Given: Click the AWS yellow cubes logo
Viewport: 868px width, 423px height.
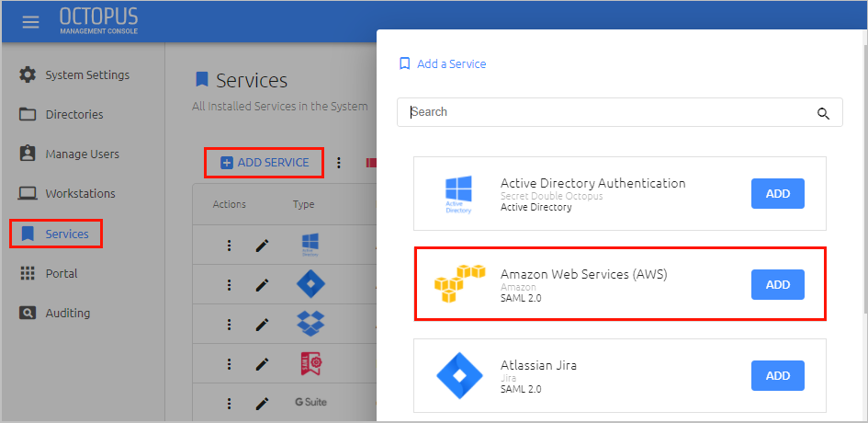Looking at the screenshot, I should (459, 284).
